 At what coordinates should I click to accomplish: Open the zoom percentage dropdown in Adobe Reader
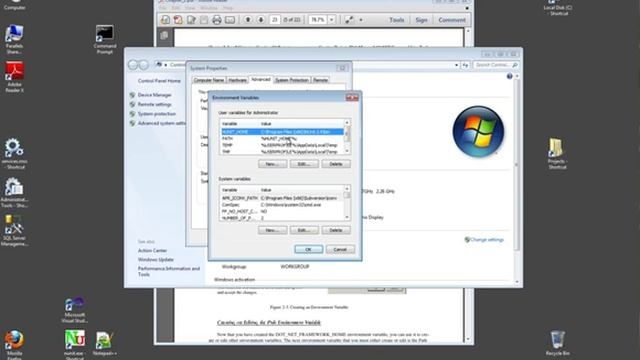331,20
